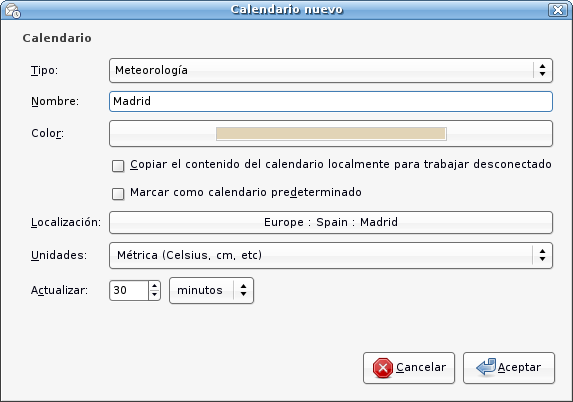The height and width of the screenshot is (402, 573).
Task: Check Marcar como calendario predeterminado
Action: click(x=118, y=194)
